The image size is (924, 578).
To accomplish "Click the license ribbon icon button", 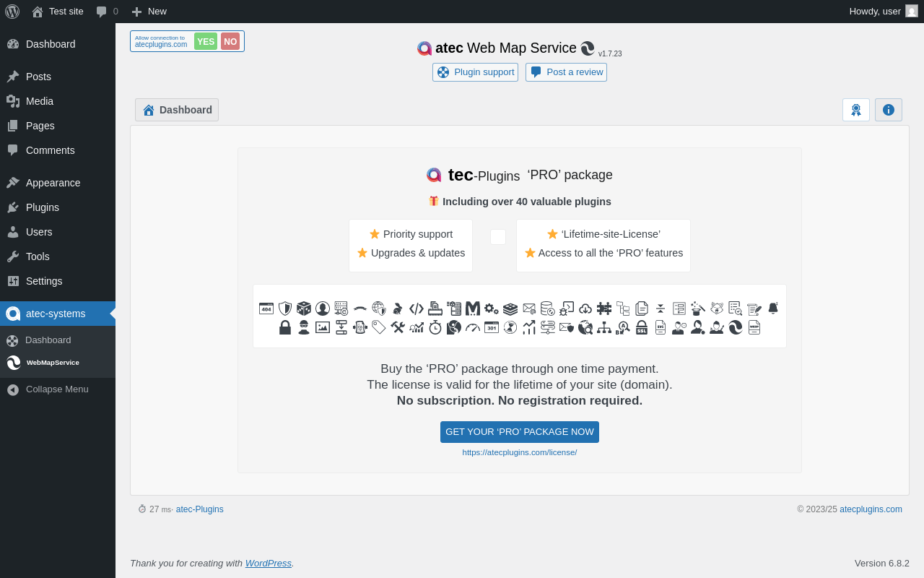I will [x=856, y=110].
